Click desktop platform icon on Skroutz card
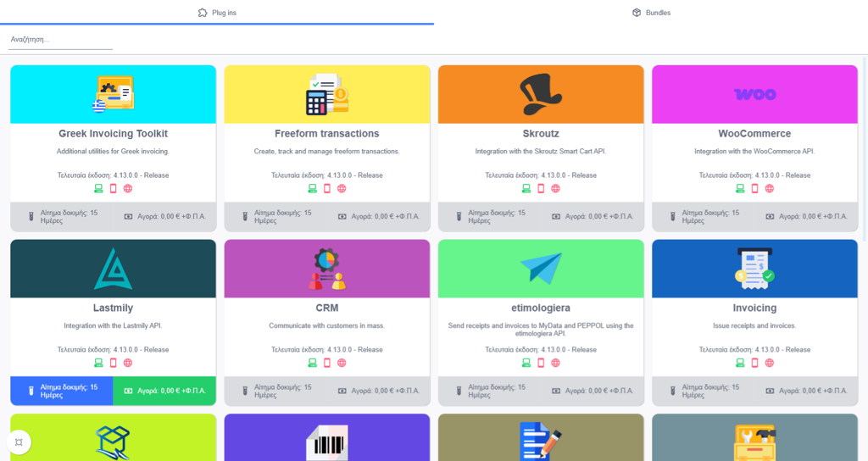This screenshot has width=868, height=461. coord(526,189)
